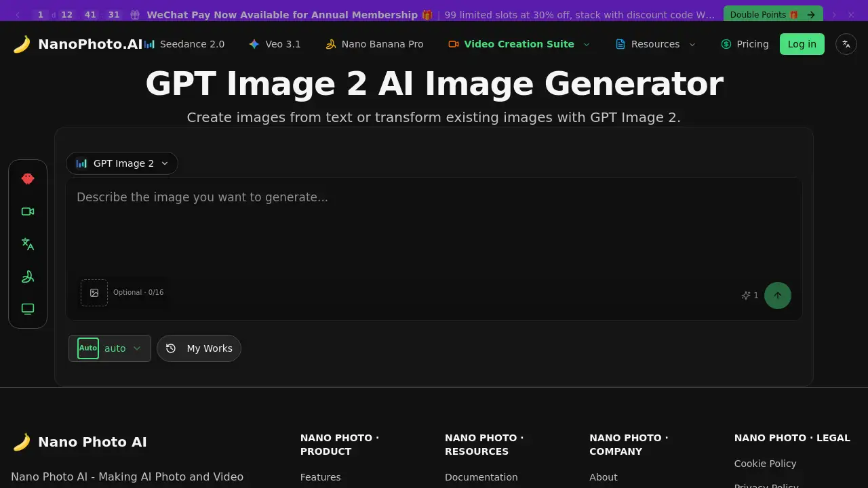Click the NanoPhoto.AI logo banana icon

coord(21,43)
